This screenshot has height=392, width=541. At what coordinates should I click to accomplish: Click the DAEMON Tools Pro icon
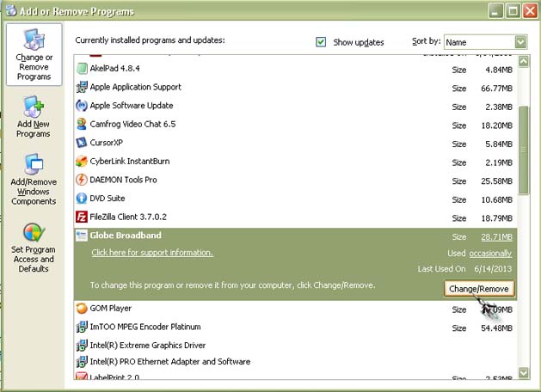point(82,180)
